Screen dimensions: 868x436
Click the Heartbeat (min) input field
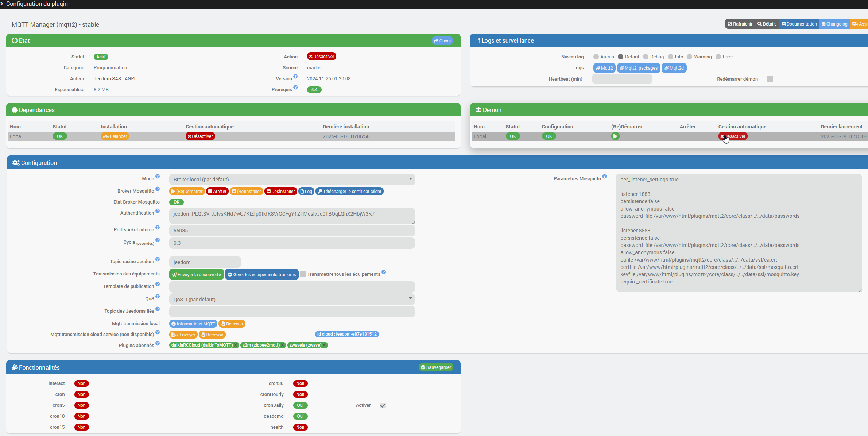(x=622, y=79)
